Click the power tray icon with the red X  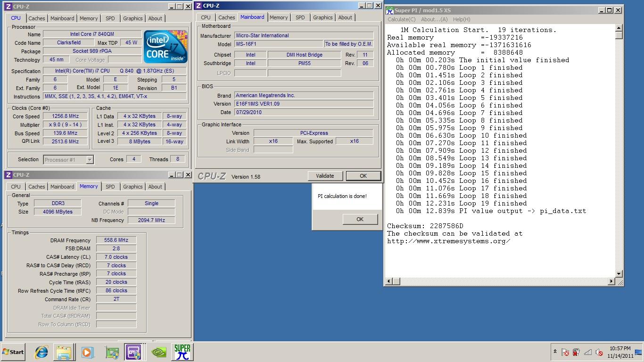pos(576,352)
